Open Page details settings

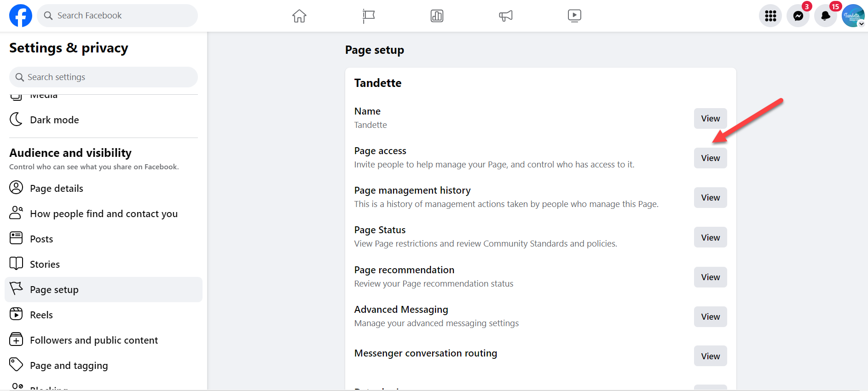coord(104,188)
